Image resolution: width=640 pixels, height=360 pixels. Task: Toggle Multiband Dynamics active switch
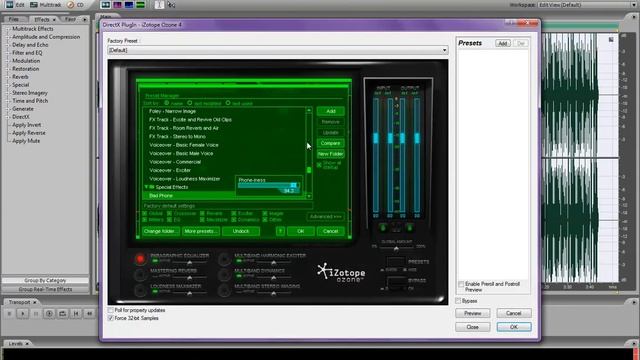(239, 276)
